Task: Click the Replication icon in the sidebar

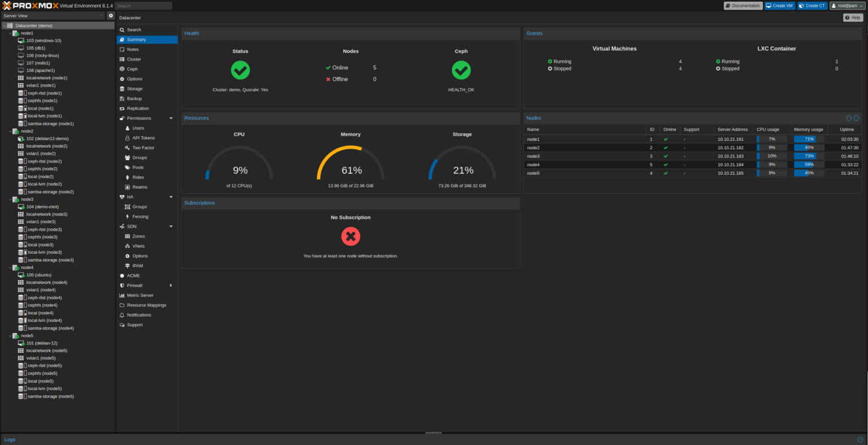Action: click(x=122, y=108)
